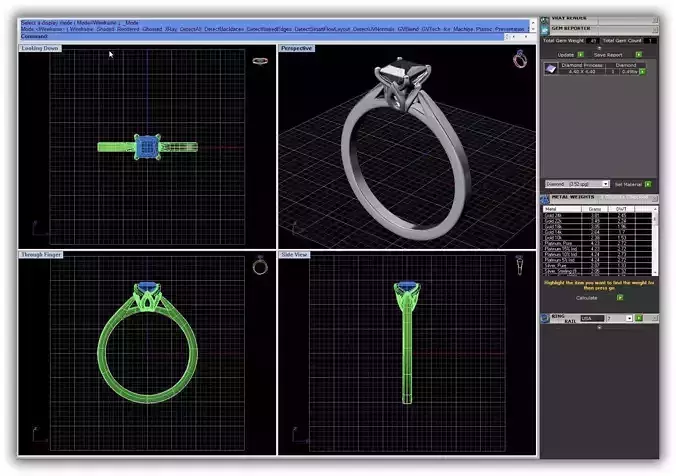Collapse the Ring Rail panel header button
676x476 pixels.
[654, 318]
